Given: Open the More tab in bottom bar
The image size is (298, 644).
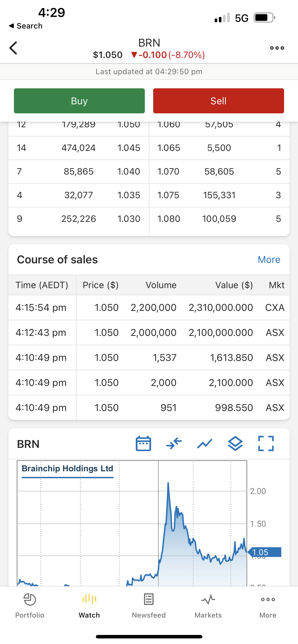Looking at the screenshot, I should pos(268,606).
